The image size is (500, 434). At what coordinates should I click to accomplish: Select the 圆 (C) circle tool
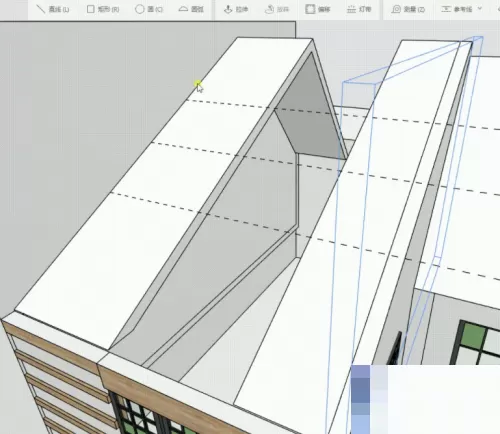click(149, 9)
